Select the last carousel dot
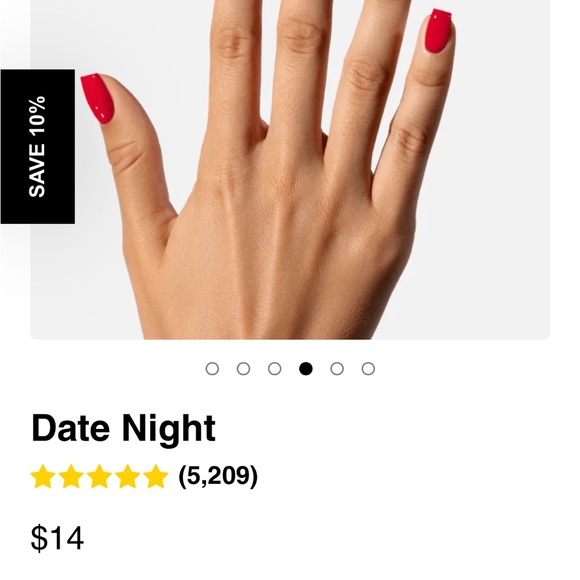 pos(368,369)
